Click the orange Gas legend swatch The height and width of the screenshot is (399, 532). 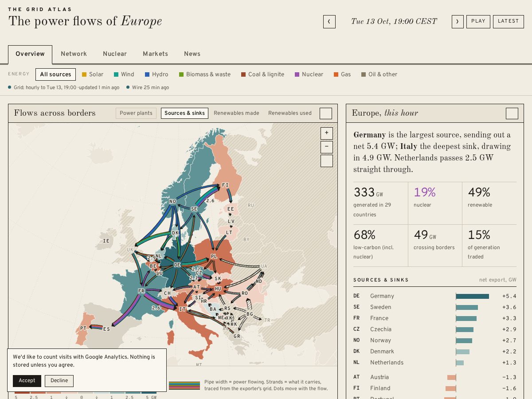336,74
